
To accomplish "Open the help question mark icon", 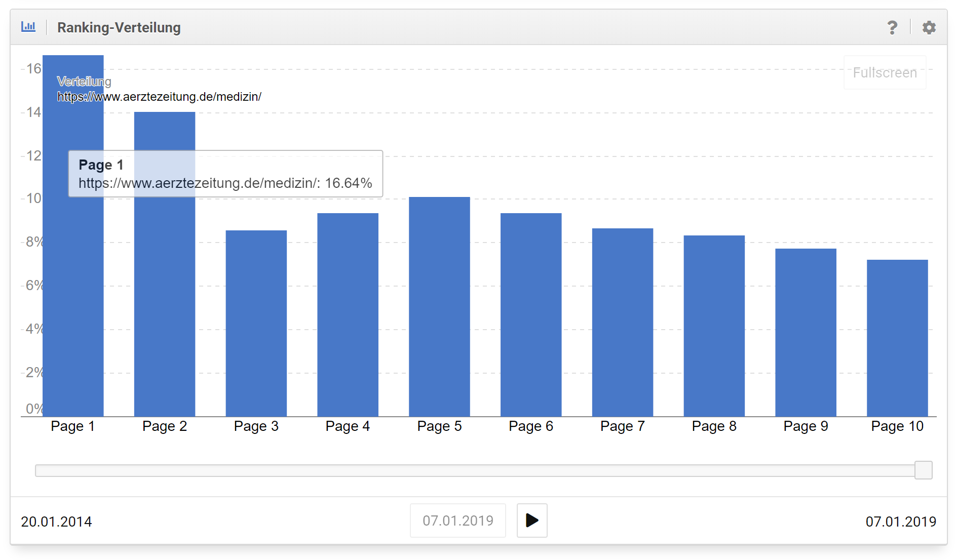I will point(892,27).
